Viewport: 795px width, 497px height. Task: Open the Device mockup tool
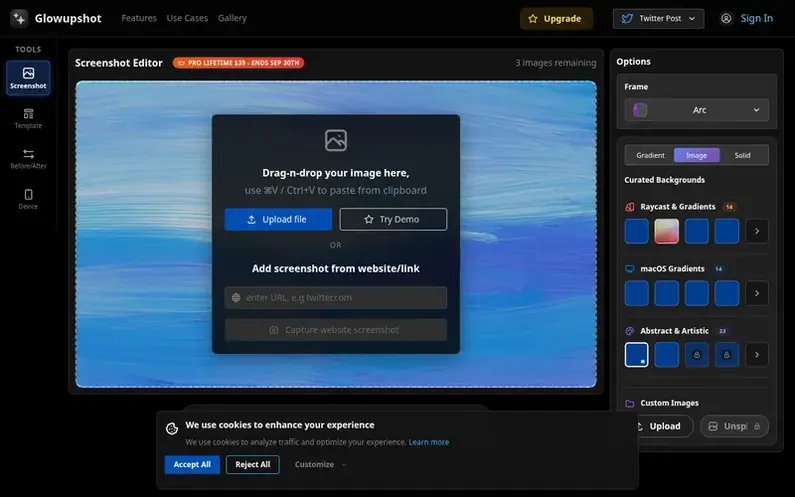(28, 199)
